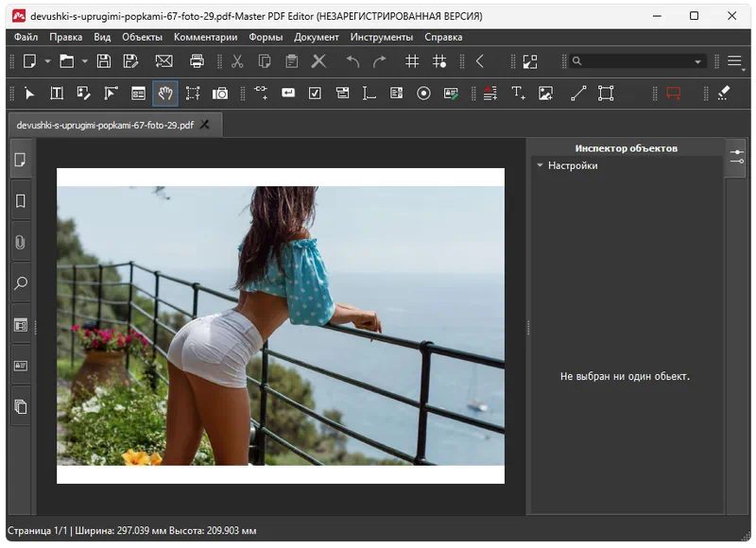Click the toolbar search input field
Image resolution: width=756 pixels, height=548 pixels.
coord(635,61)
